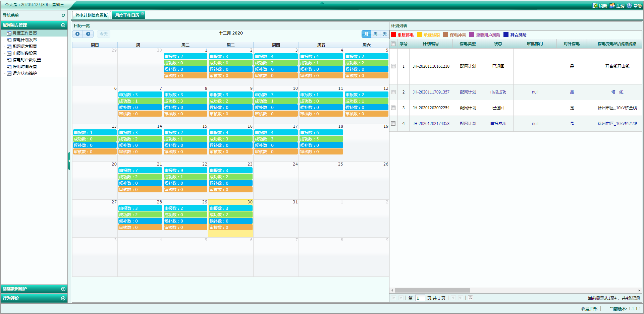Click 计划编号 column header
Viewport: 644px width, 314px height.
tap(431, 44)
